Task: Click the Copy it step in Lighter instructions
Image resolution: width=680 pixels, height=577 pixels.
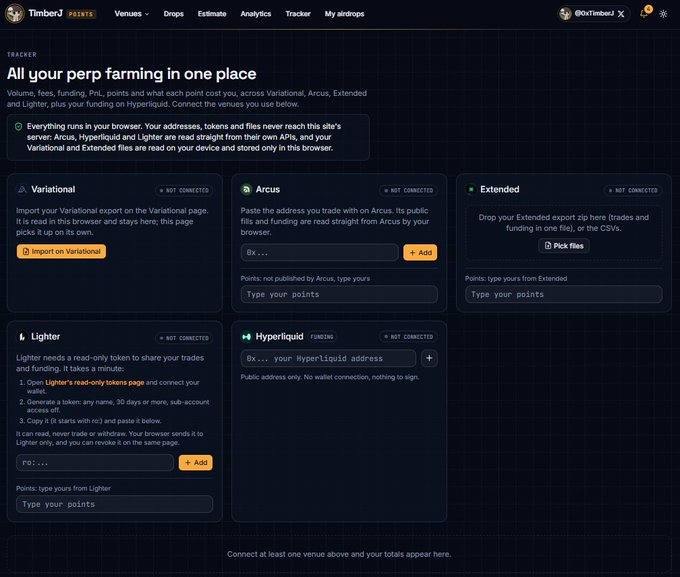Action: (x=94, y=421)
